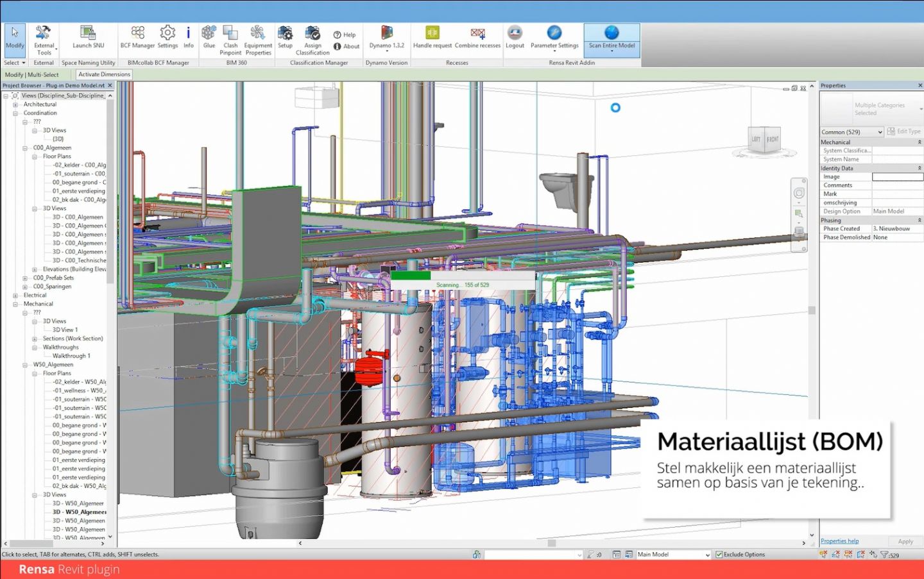Open External Tools in the ribbon
This screenshot has width=924, height=579.
click(44, 41)
